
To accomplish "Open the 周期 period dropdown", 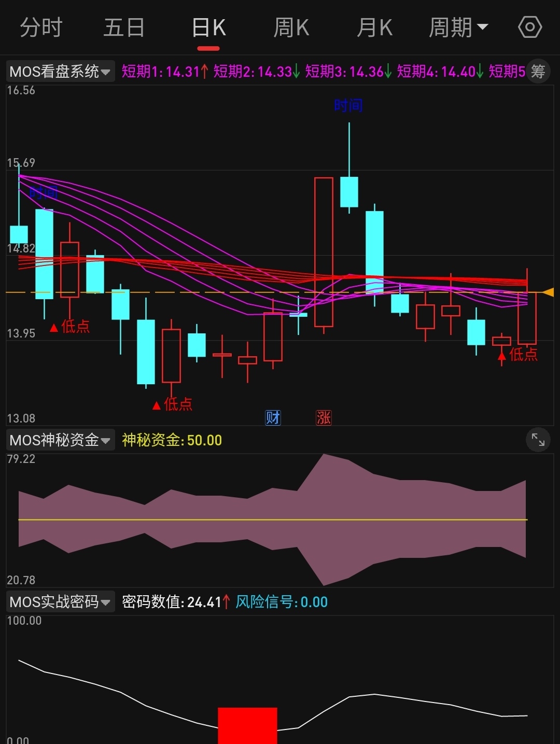I will pos(458,27).
